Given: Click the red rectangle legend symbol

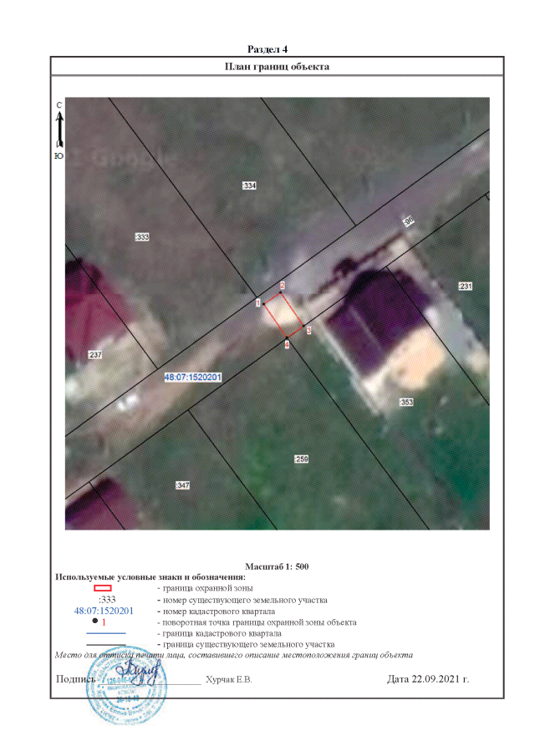Looking at the screenshot, I should click(102, 588).
